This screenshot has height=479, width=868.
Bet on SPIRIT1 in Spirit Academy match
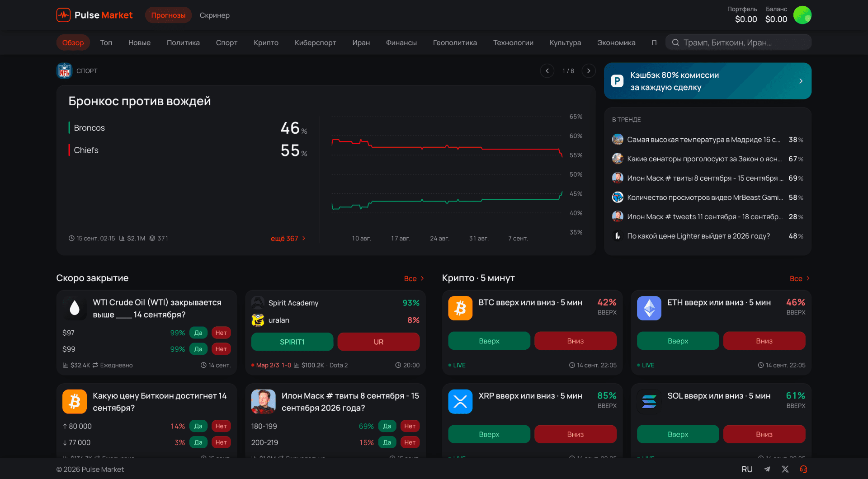coord(292,342)
